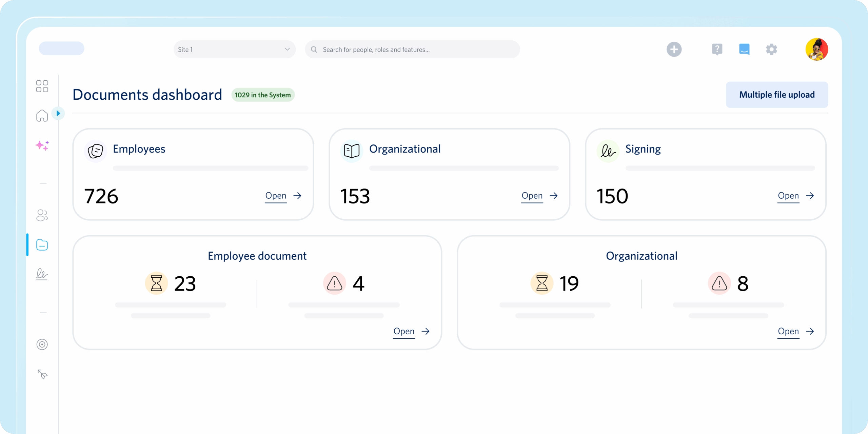Click the hourglass icon beside 23
The height and width of the screenshot is (434, 868).
(156, 283)
